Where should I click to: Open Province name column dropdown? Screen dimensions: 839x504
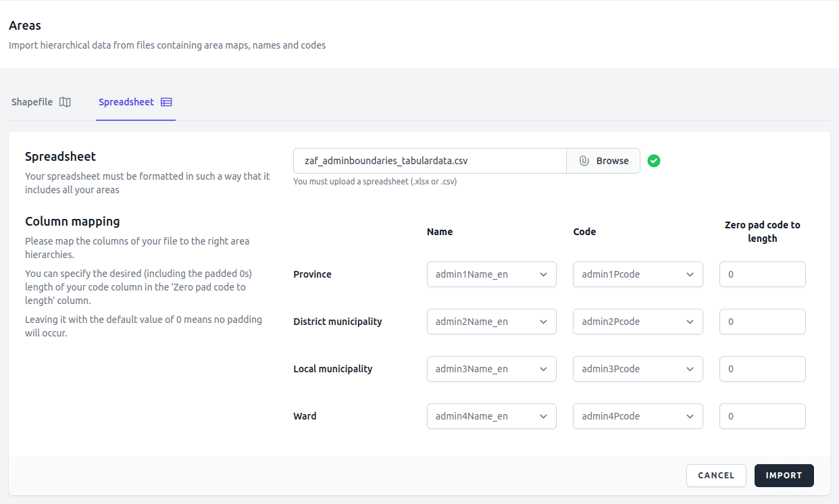tap(492, 274)
